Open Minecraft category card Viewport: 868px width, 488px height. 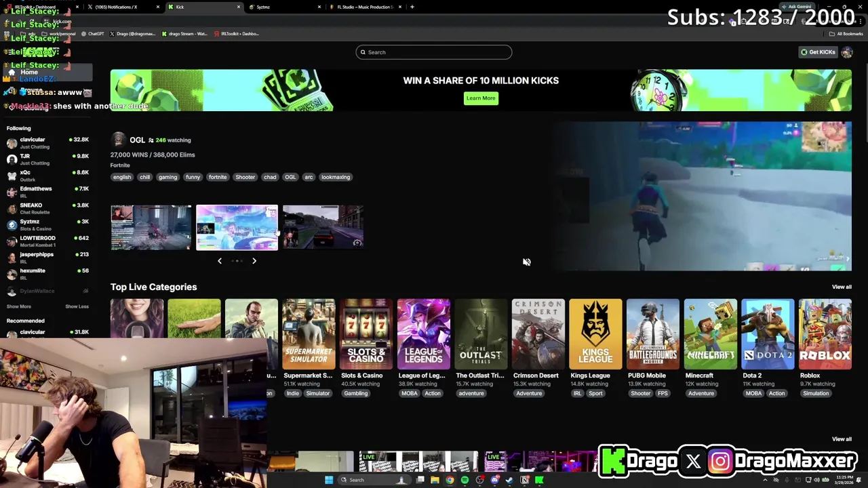point(710,334)
